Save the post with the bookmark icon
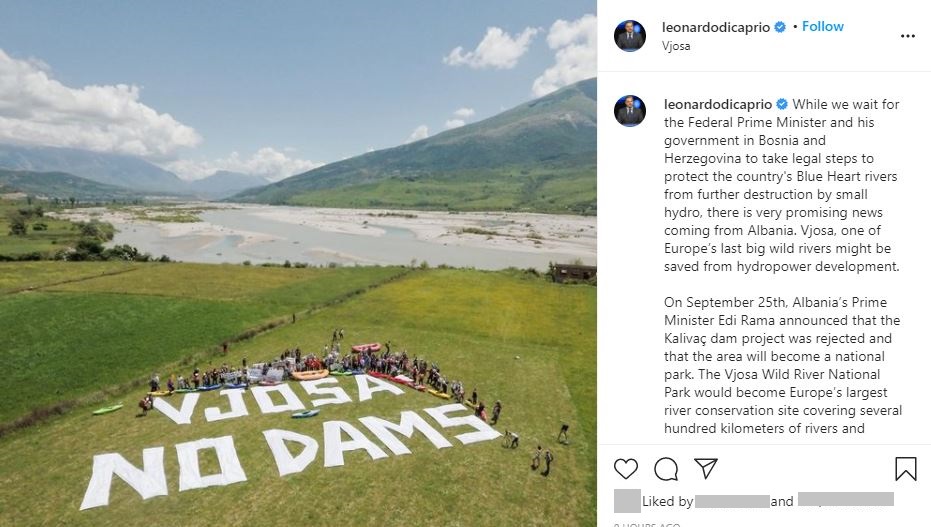Image resolution: width=931 pixels, height=527 pixels. click(x=905, y=468)
